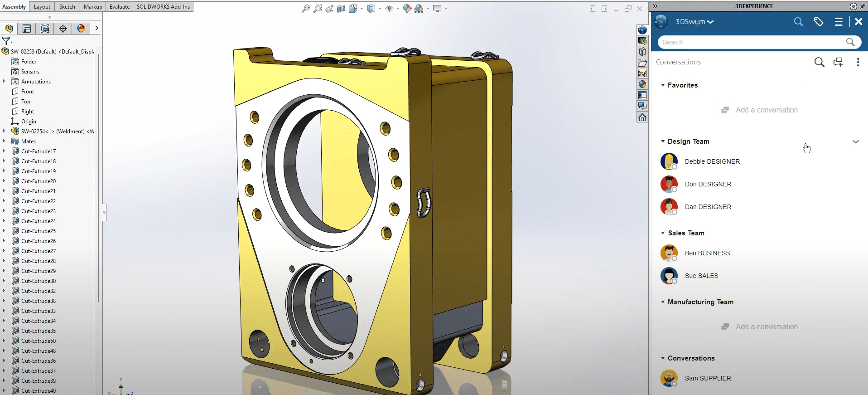Screen dimensions: 868x395
Task: Switch to the ConfigurationManager tab icon
Action: click(45, 29)
